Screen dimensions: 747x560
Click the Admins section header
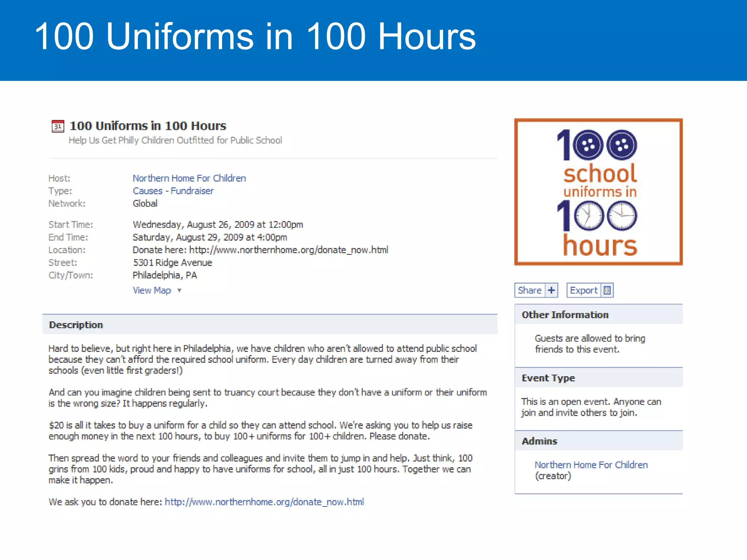pyautogui.click(x=599, y=441)
